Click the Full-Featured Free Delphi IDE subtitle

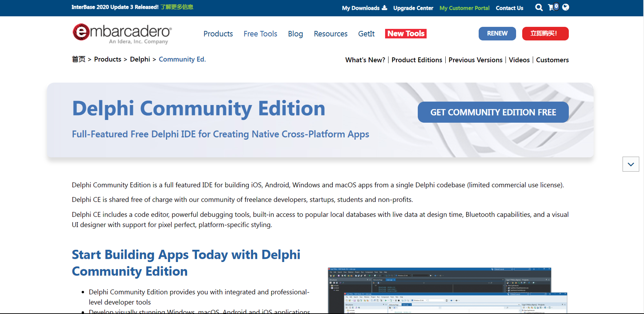220,134
